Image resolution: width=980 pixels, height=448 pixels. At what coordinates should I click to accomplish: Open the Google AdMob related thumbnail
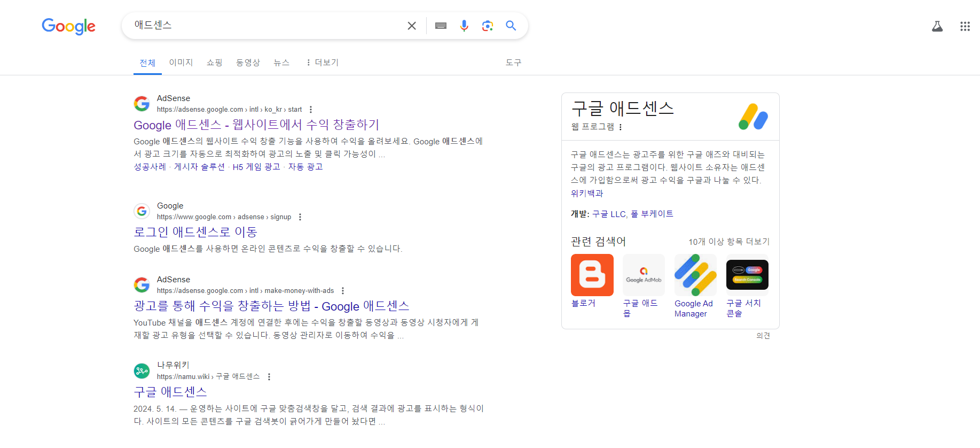point(644,275)
